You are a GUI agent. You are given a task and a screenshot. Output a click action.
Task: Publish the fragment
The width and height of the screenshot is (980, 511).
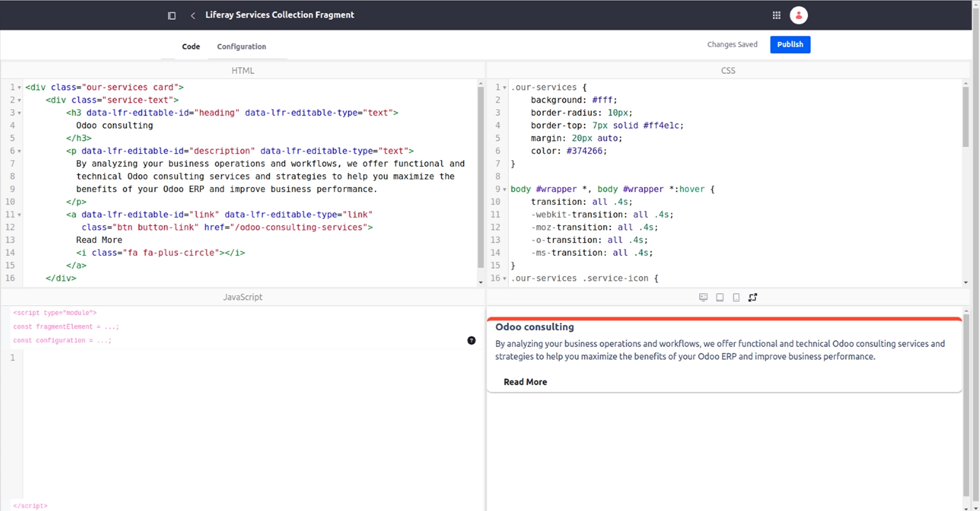coord(790,45)
